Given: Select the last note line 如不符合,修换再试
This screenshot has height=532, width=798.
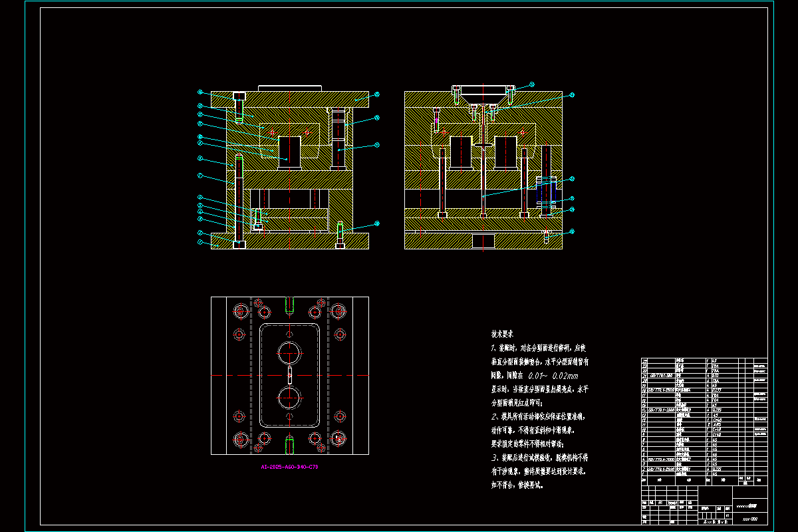Looking at the screenshot, I should point(517,485).
